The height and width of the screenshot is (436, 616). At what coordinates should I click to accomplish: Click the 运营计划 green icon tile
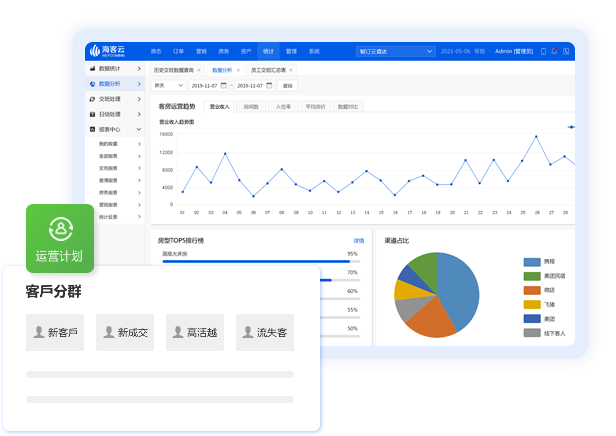coord(59,238)
